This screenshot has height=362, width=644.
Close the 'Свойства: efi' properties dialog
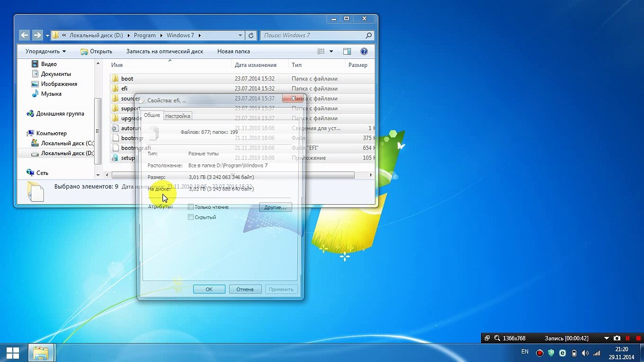(293, 99)
